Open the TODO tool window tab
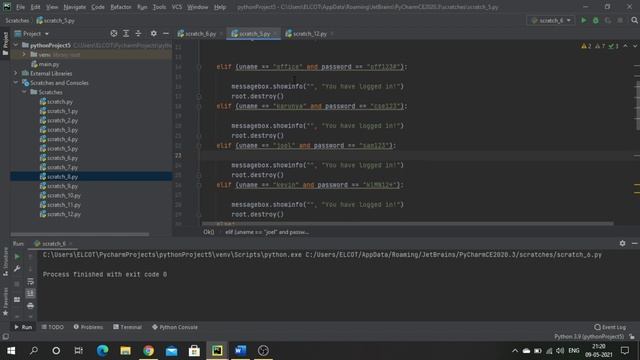 [x=53, y=327]
